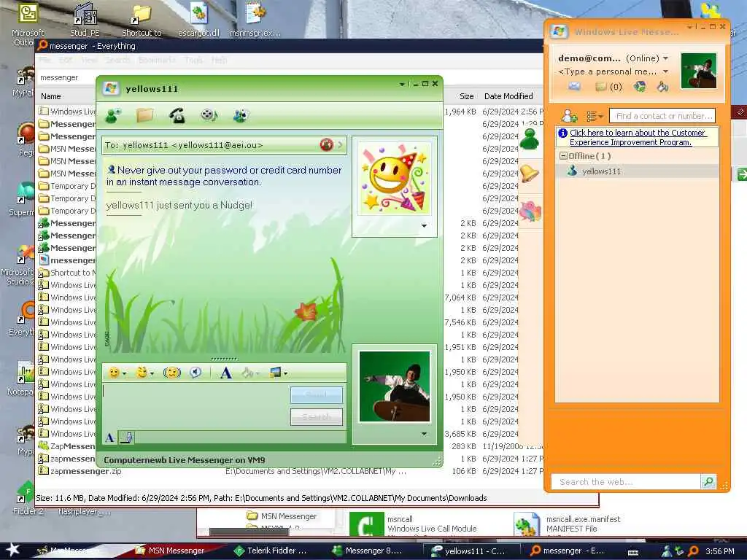Click the Send button
The image size is (747, 560).
317,394
